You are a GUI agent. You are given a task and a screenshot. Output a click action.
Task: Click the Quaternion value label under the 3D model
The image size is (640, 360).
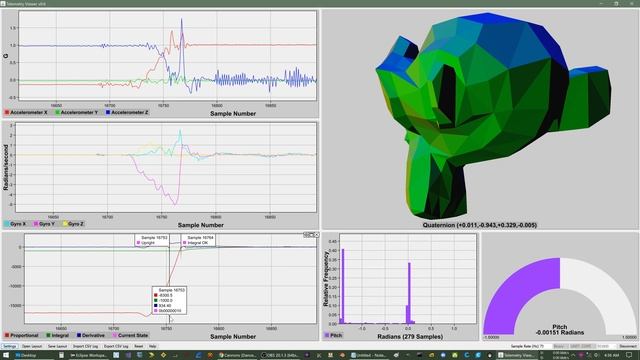[x=480, y=225]
